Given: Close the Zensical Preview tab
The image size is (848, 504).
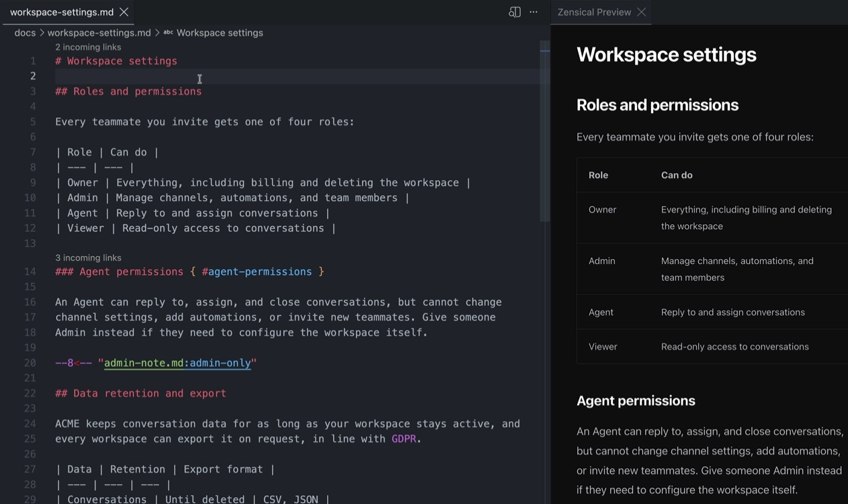Looking at the screenshot, I should point(642,12).
